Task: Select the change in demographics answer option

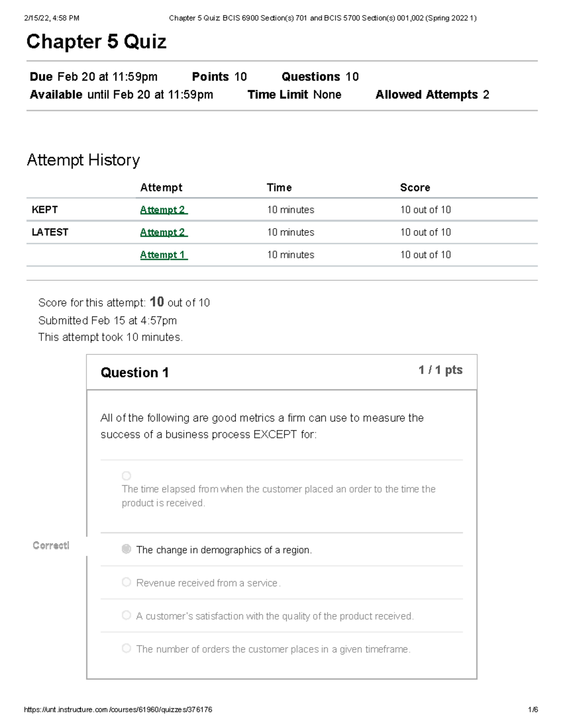Action: point(126,548)
